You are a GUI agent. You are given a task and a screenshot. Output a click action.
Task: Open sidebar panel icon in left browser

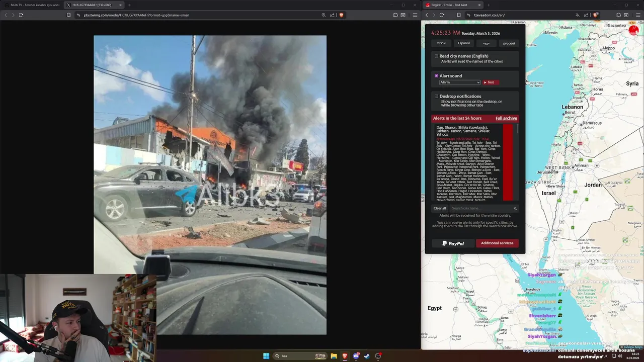coord(403,15)
